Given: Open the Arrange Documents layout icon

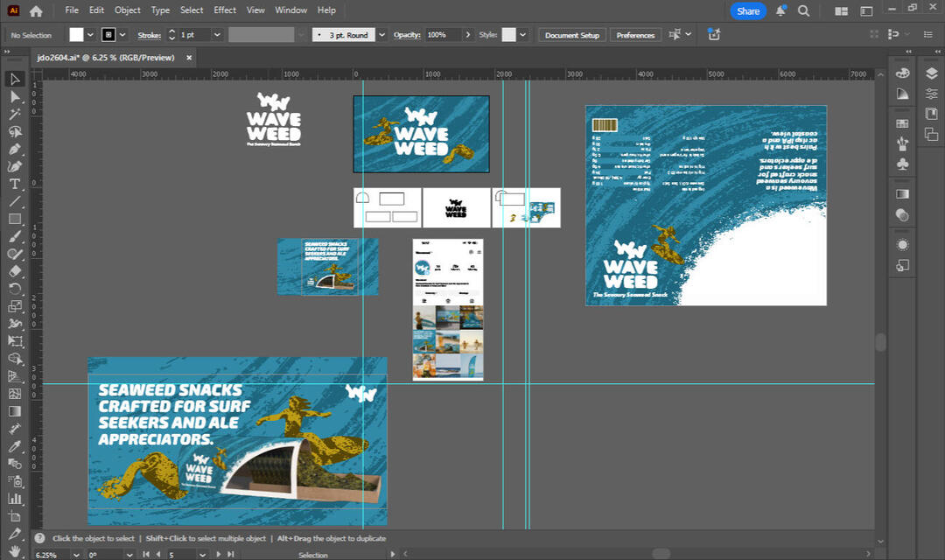Looking at the screenshot, I should (x=841, y=10).
